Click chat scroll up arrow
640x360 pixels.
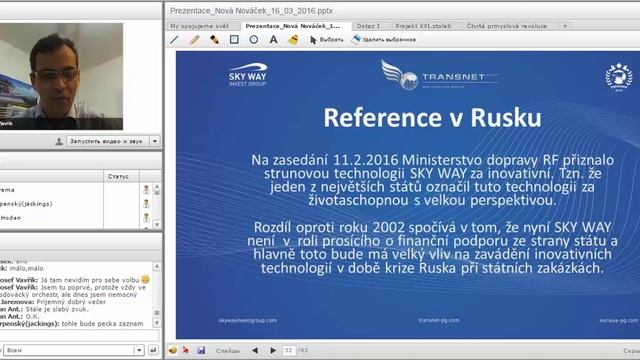point(157,266)
